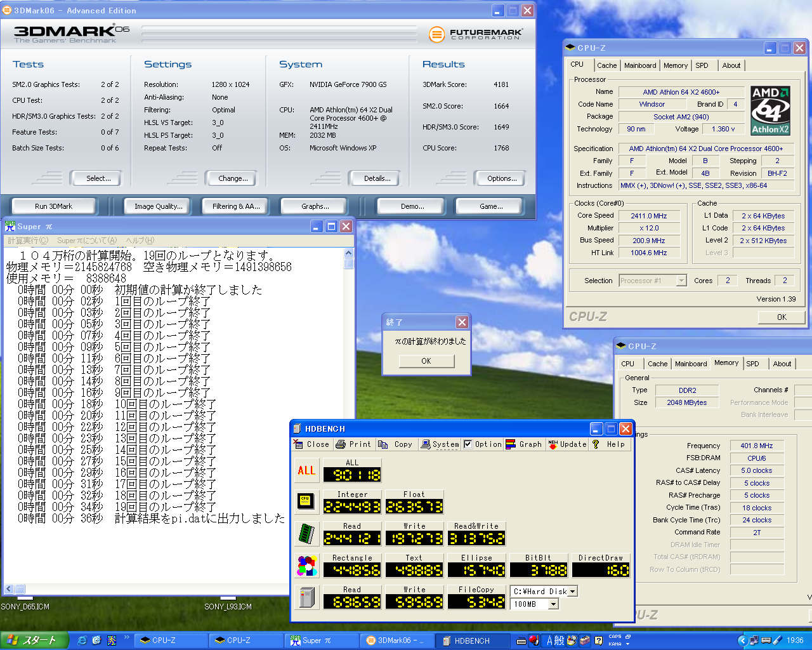Screen dimensions: 812x650
Task: Click the Super pi title bar icon
Action: [x=10, y=226]
